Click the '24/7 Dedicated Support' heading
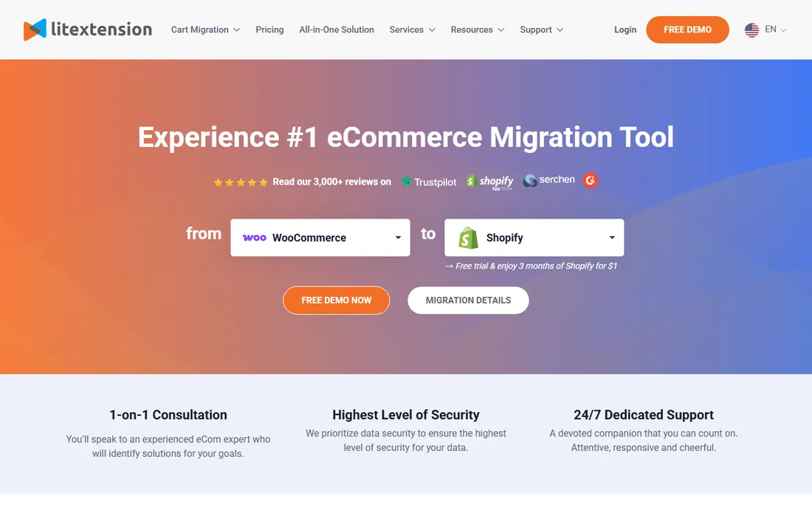The image size is (812, 508). pos(644,415)
